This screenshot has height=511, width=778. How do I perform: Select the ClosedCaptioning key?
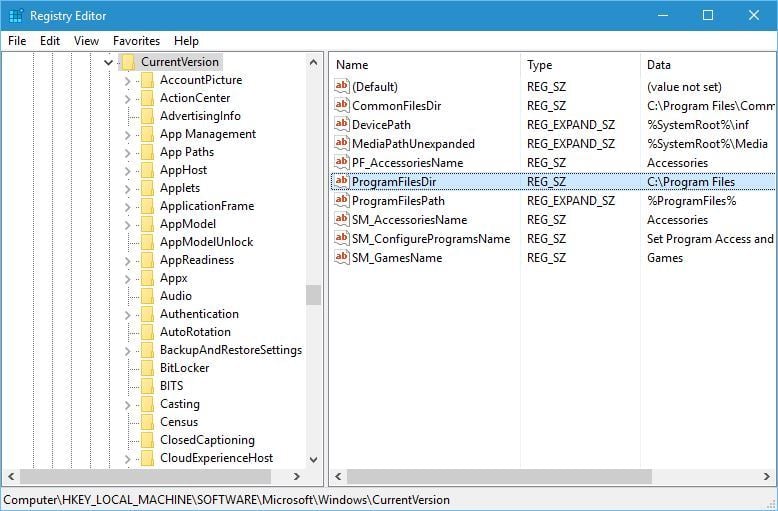point(207,440)
